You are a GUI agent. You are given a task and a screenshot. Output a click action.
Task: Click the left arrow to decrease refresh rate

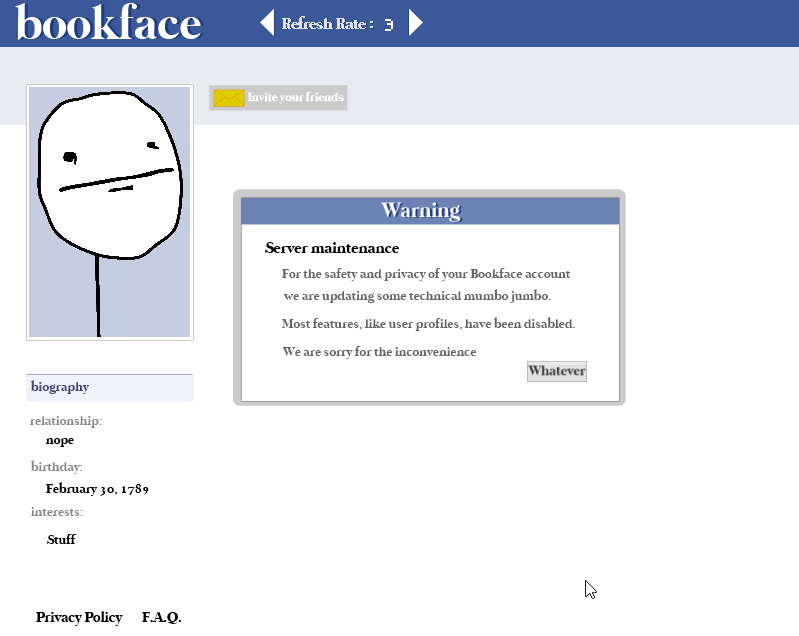point(268,23)
